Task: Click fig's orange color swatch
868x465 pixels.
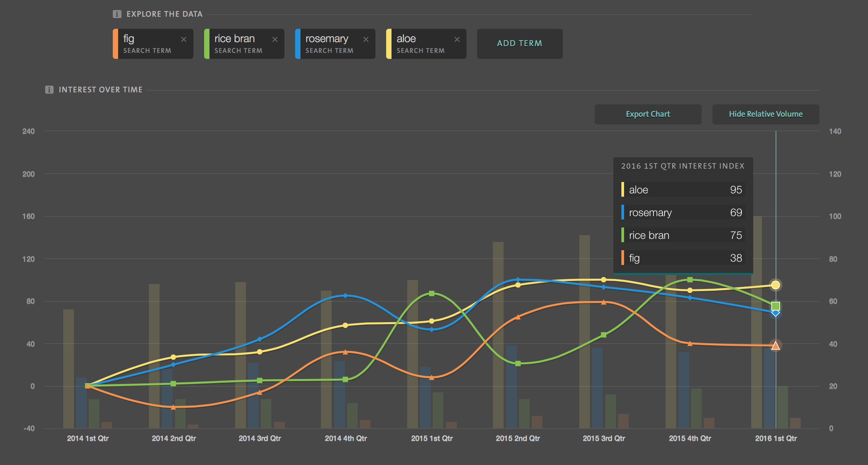Action: point(115,44)
